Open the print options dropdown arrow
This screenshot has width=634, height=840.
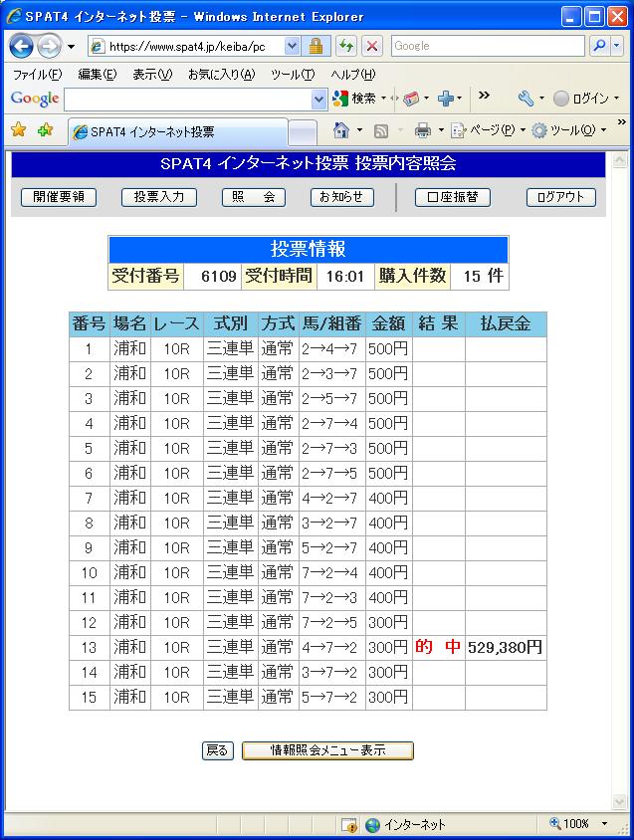[441, 130]
